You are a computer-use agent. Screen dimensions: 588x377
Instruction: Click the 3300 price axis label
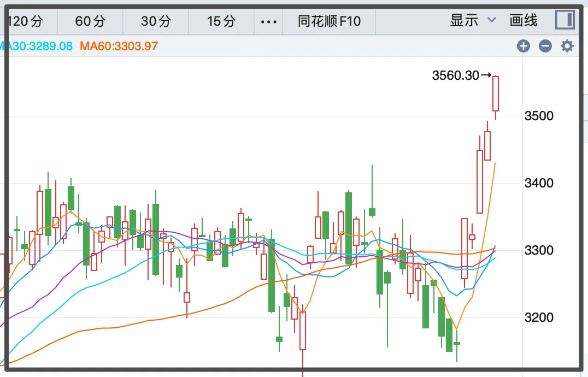click(539, 250)
